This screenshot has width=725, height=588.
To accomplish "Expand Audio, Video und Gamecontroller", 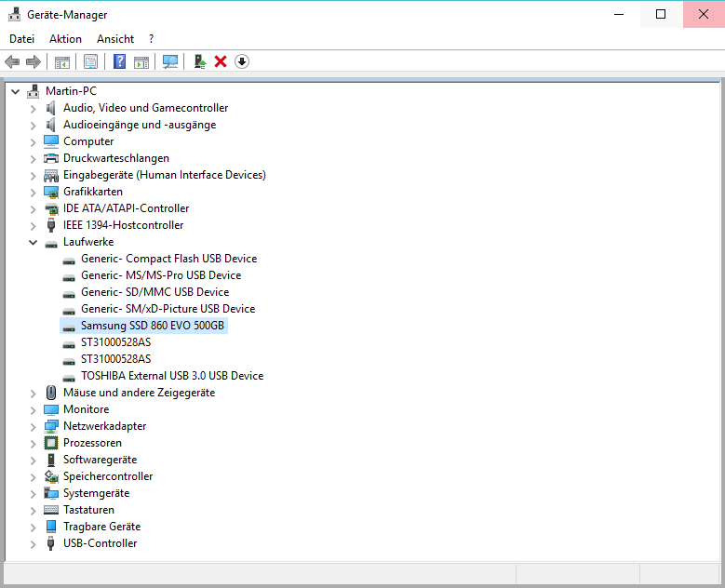I will click(33, 109).
